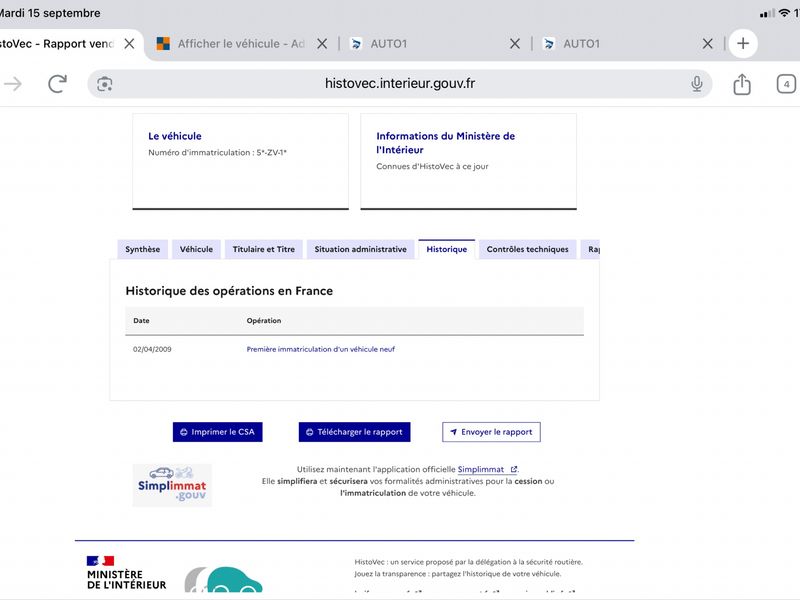This screenshot has width=800, height=600.
Task: View the Contrôles techniques tab
Action: click(x=527, y=249)
